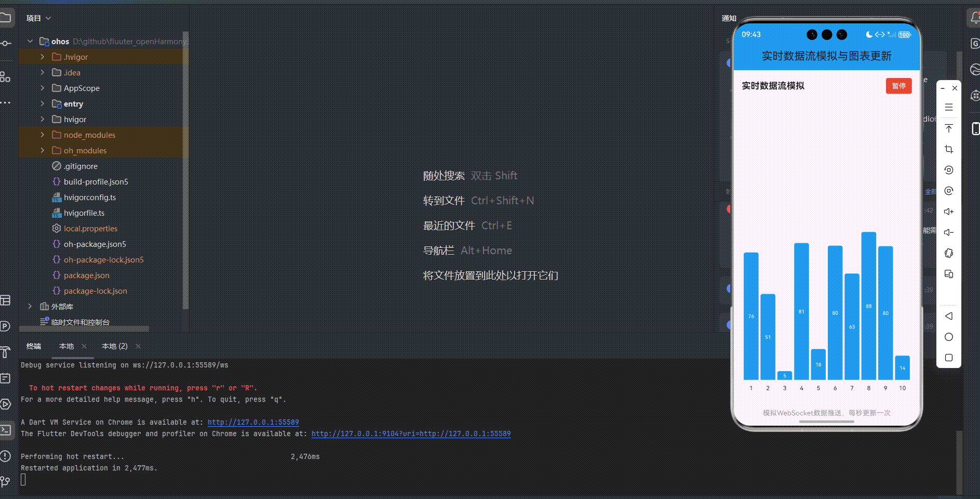Expand the entry folder
This screenshot has width=980, height=499.
(x=42, y=103)
